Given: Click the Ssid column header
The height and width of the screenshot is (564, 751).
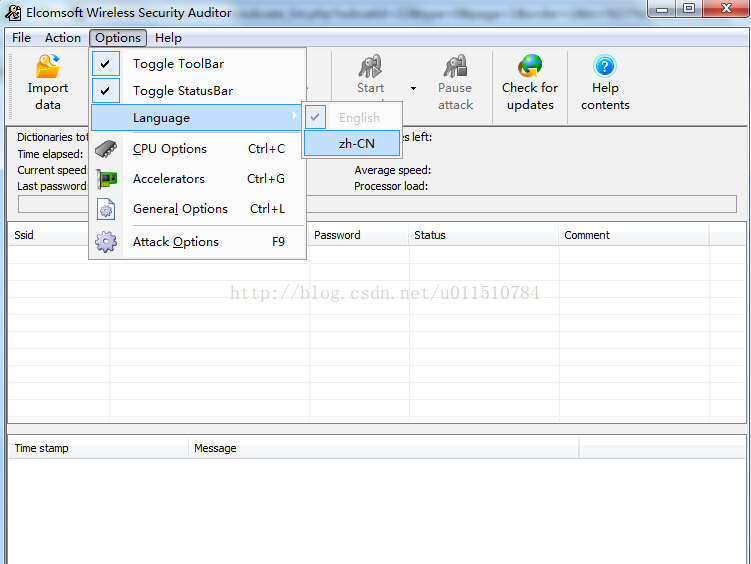Looking at the screenshot, I should [58, 235].
